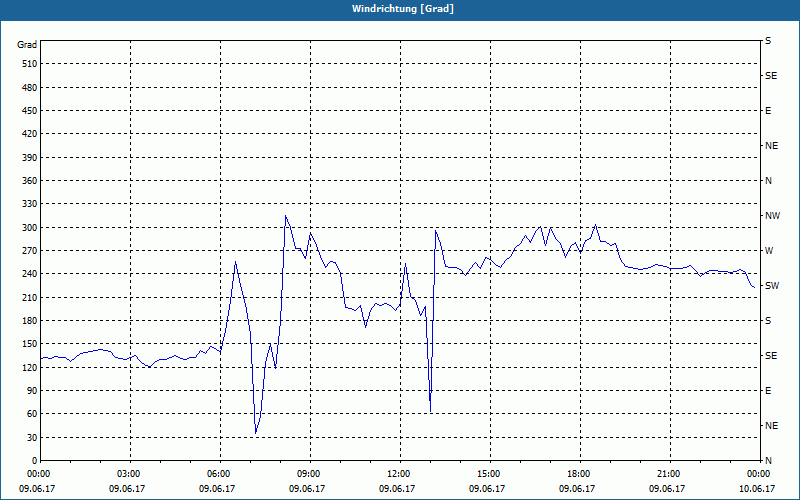The height and width of the screenshot is (500, 800).
Task: Click the 09.06.17 date under 18:00
Action: coord(577,488)
